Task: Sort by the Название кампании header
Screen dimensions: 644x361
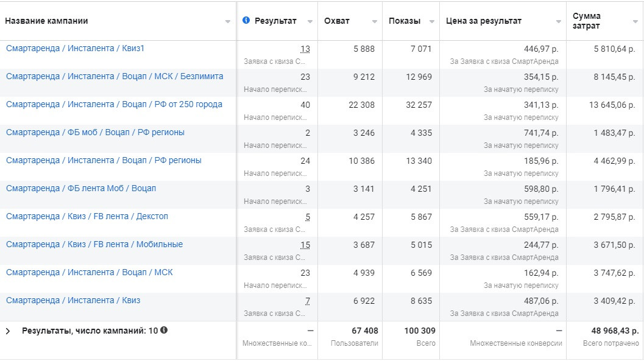Action: coord(46,21)
